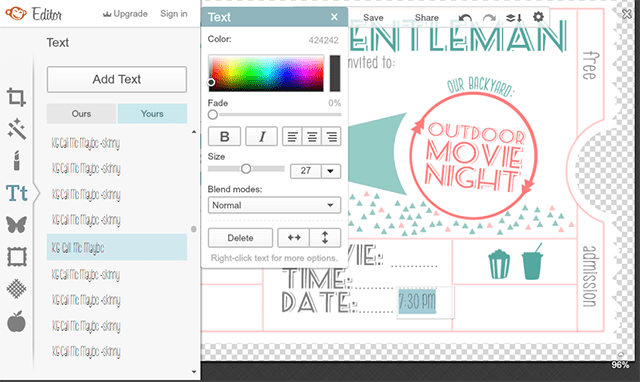Expand the Blend modes Normal dropdown
Screen dimensions: 640x382
274,205
